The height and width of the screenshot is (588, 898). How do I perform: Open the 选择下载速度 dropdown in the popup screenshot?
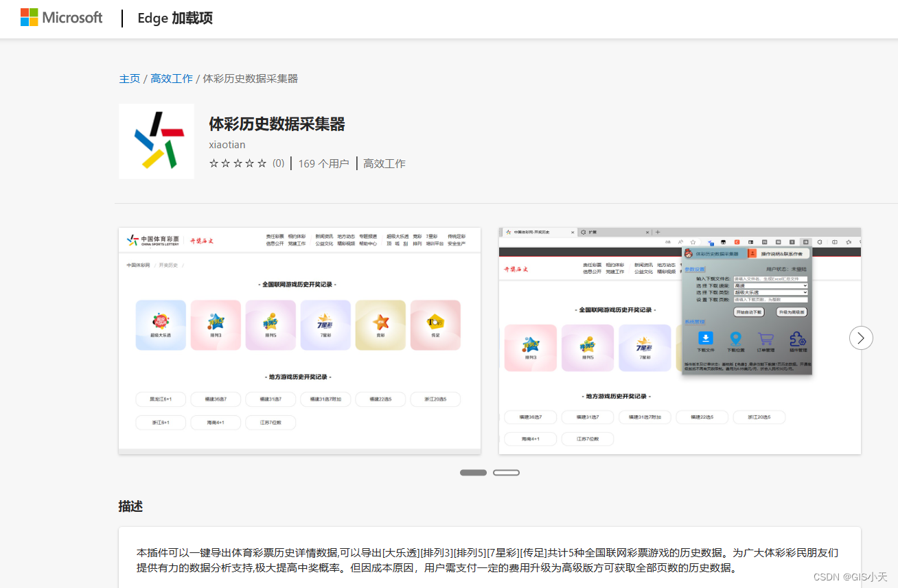coord(770,285)
